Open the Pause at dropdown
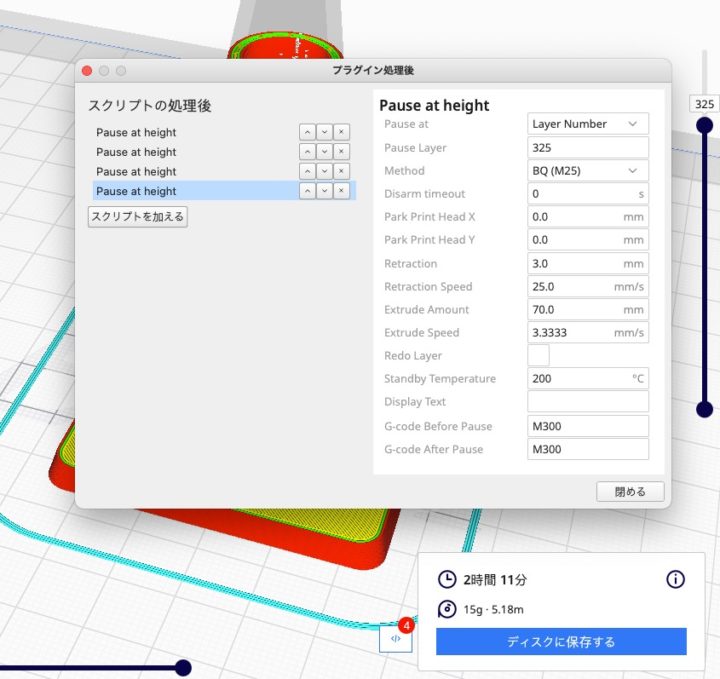This screenshot has width=720, height=679. click(587, 124)
